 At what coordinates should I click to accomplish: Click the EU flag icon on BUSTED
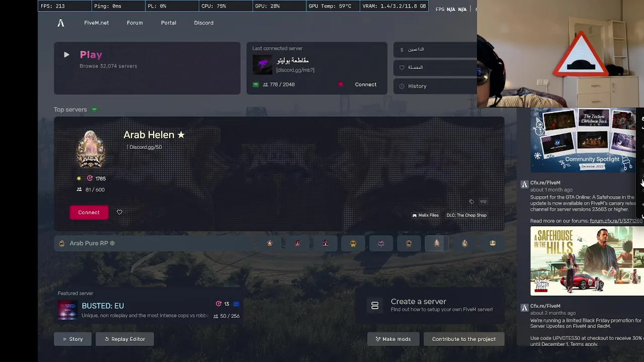tap(236, 304)
